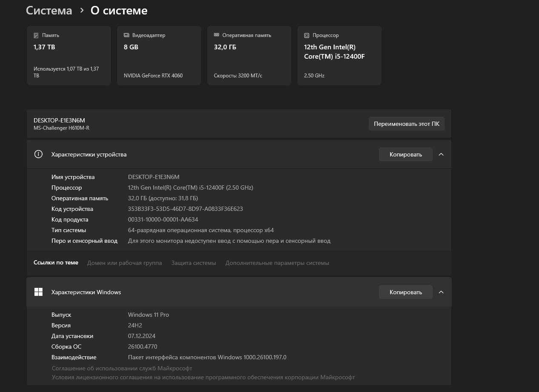Click the Windows logo beside Характеристики Windows

[38, 292]
